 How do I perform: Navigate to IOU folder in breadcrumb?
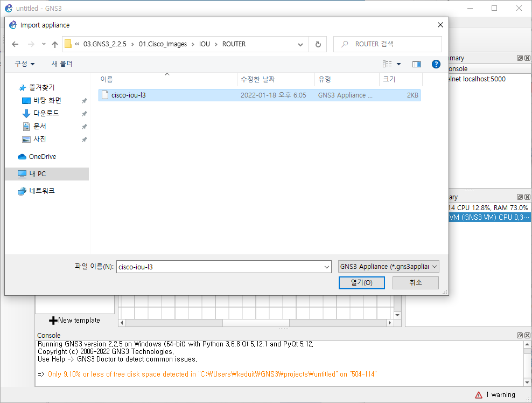point(205,44)
